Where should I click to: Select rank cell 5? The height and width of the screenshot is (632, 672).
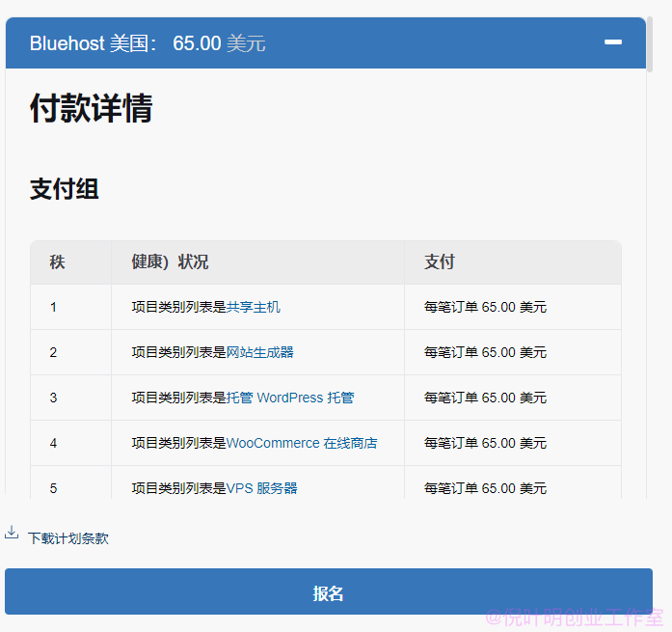(x=70, y=482)
